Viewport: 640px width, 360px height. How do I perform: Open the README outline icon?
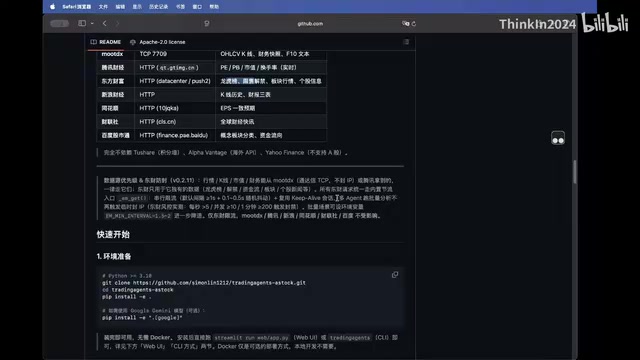pyautogui.click(x=406, y=42)
